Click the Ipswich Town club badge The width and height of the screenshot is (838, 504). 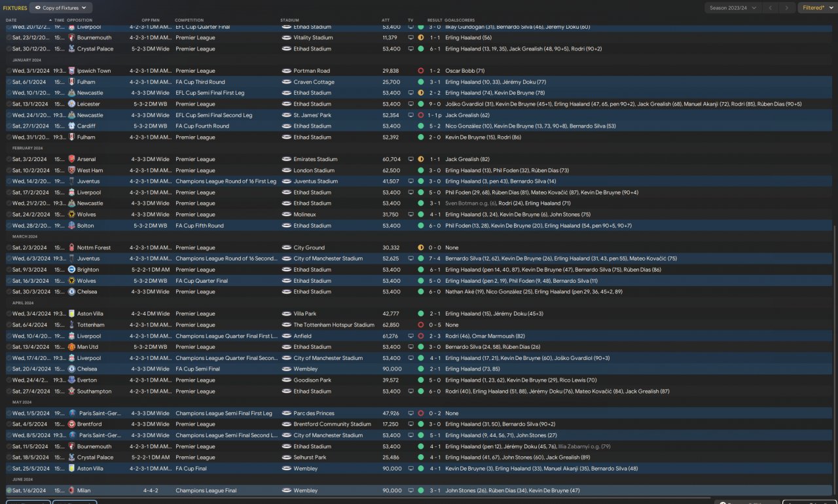click(x=72, y=71)
